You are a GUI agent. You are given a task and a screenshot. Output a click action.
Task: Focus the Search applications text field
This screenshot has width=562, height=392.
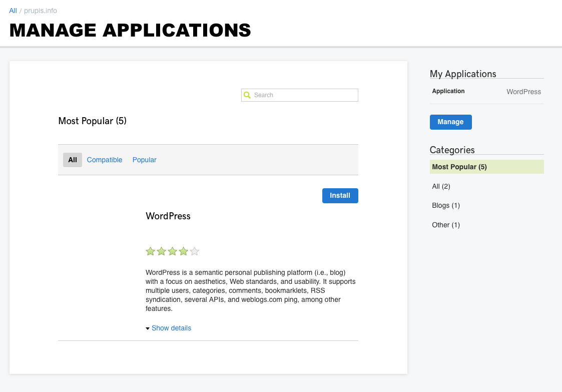pos(304,95)
